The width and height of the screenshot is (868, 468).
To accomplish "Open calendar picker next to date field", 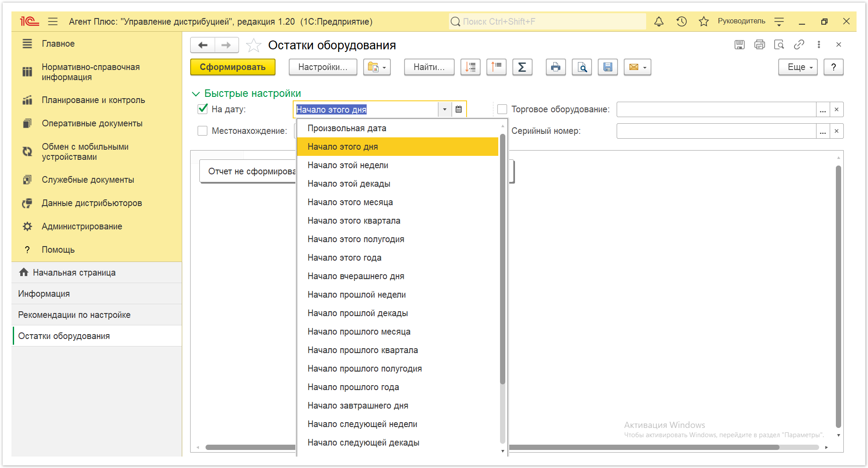I will [459, 110].
